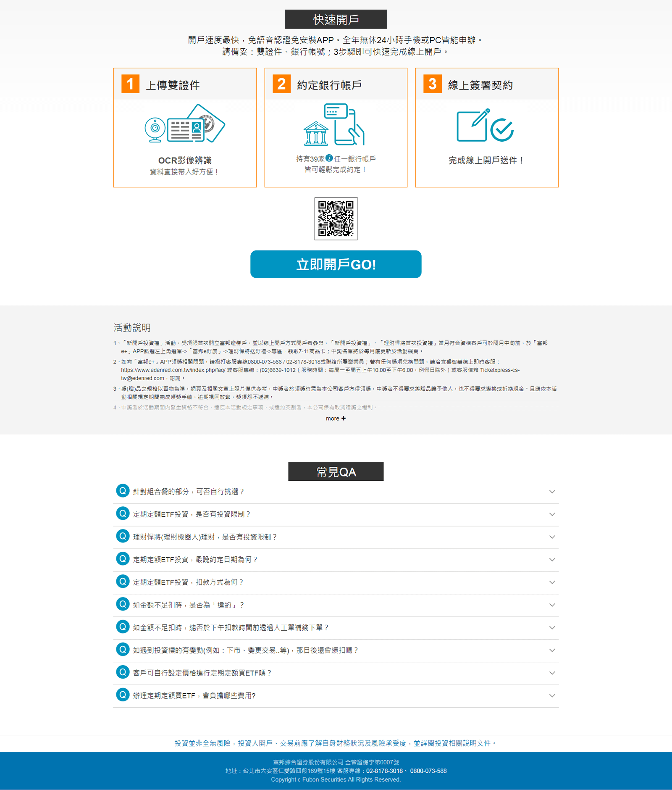Viewport: 672px width, 790px height.
Task: Click the 快速開戶 section heading
Action: (336, 19)
